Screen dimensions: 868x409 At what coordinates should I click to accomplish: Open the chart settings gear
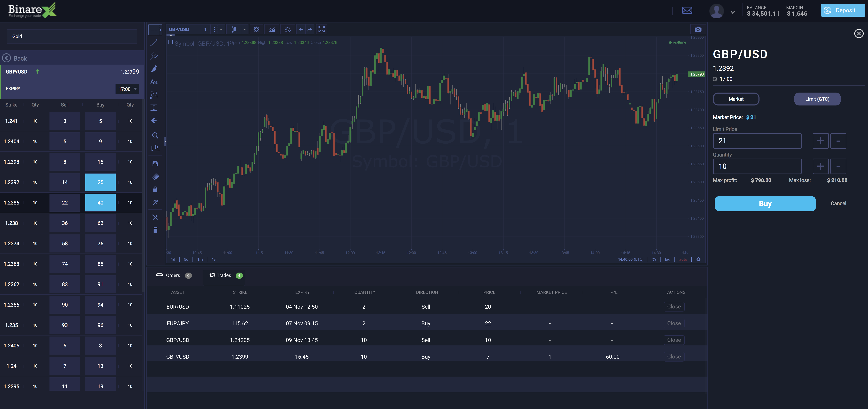[x=256, y=29]
